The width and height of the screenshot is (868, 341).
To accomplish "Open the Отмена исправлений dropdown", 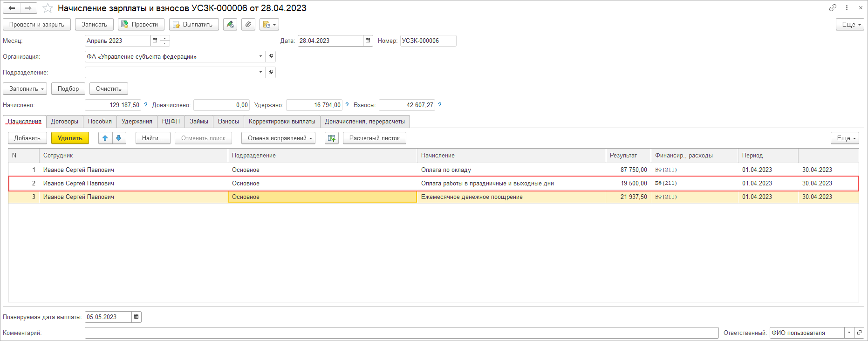I will pyautogui.click(x=278, y=138).
